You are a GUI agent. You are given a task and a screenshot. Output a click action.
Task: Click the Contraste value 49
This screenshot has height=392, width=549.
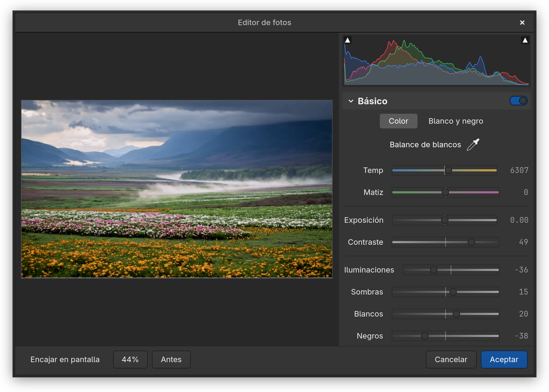click(524, 242)
